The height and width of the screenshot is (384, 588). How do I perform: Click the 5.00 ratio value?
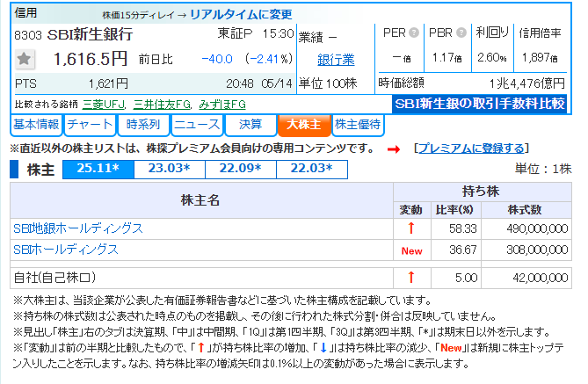coord(466,278)
